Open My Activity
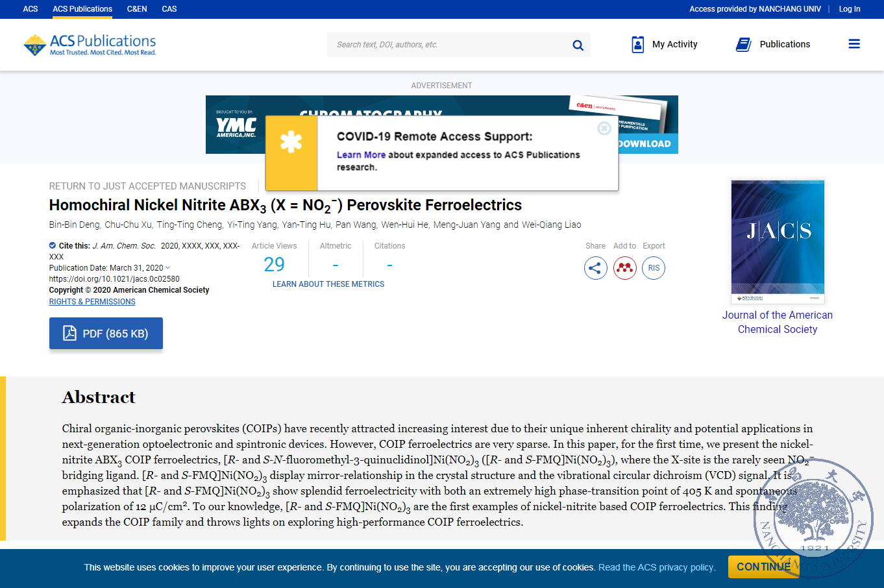Image resolution: width=884 pixels, height=588 pixels. click(665, 44)
